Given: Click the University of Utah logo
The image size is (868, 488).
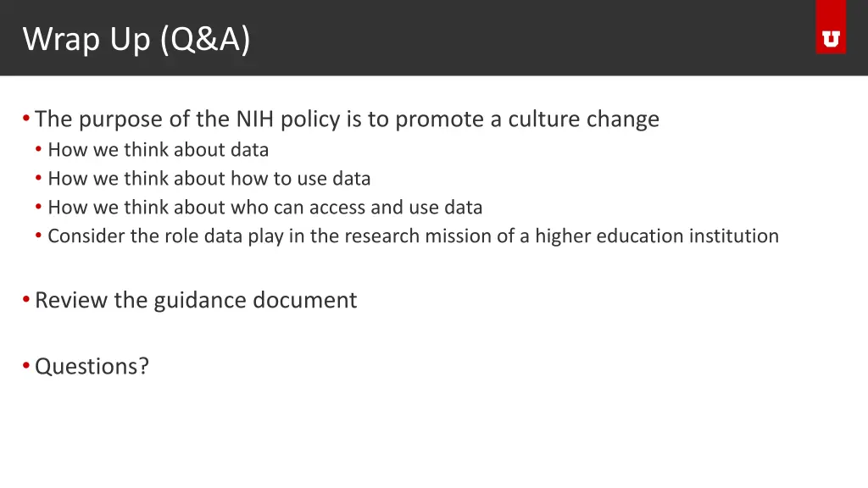Looking at the screenshot, I should tap(831, 39).
